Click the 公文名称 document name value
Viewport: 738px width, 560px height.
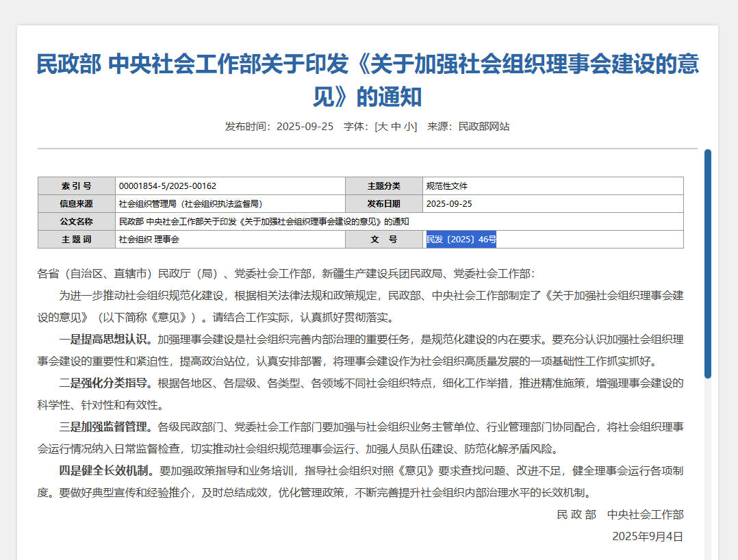pos(264,222)
